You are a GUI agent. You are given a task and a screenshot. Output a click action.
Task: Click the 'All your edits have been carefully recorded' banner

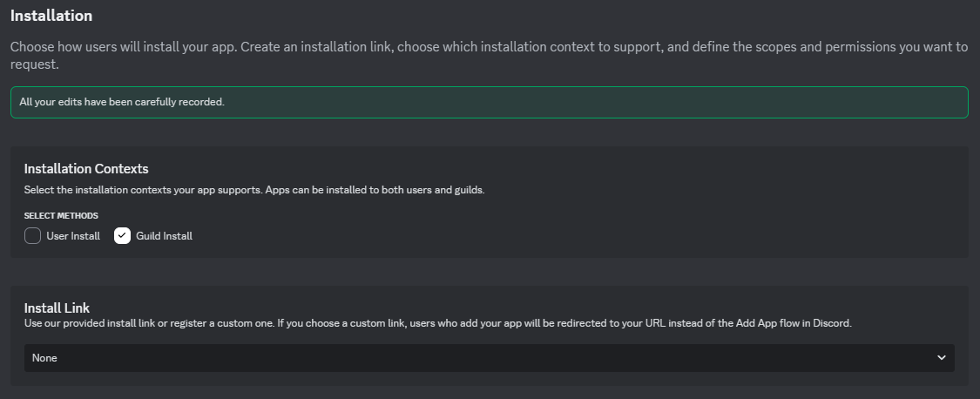(x=489, y=102)
